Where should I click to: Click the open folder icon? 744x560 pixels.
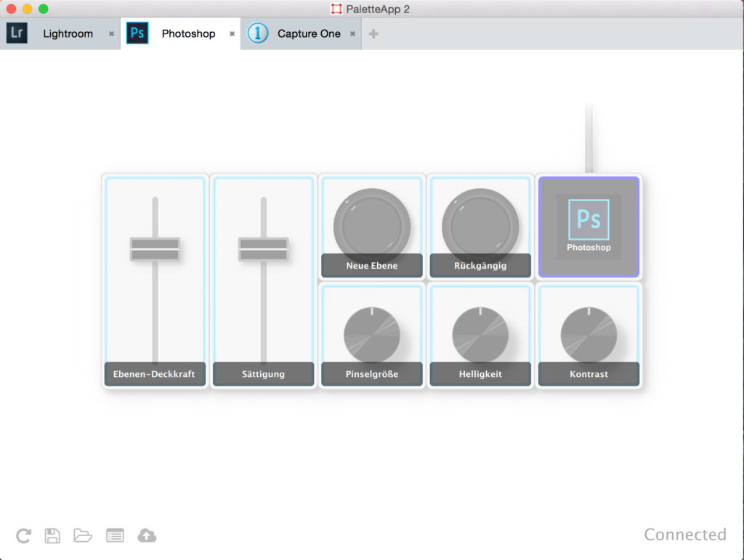click(83, 536)
